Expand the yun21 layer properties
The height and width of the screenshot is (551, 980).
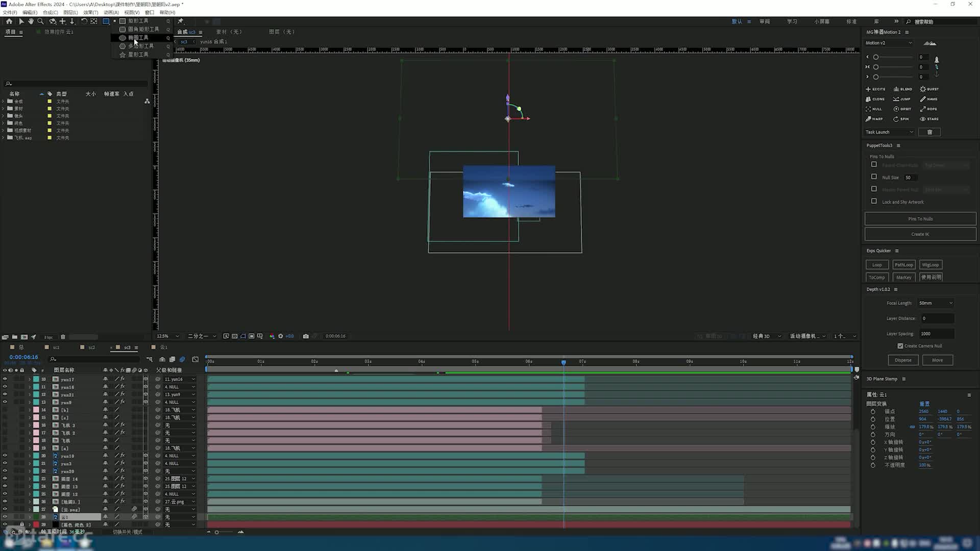30,395
